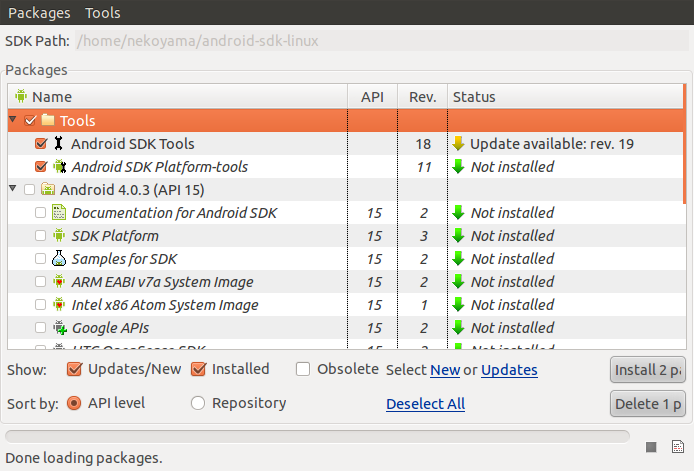Open the Packages menu
Screen dimensions: 694x471
click(39, 13)
